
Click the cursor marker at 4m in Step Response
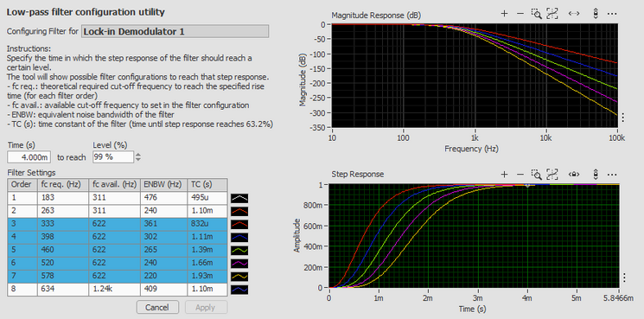[x=527, y=185]
